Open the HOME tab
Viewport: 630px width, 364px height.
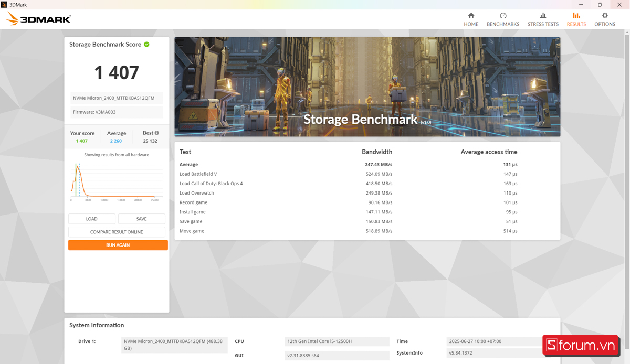(471, 19)
